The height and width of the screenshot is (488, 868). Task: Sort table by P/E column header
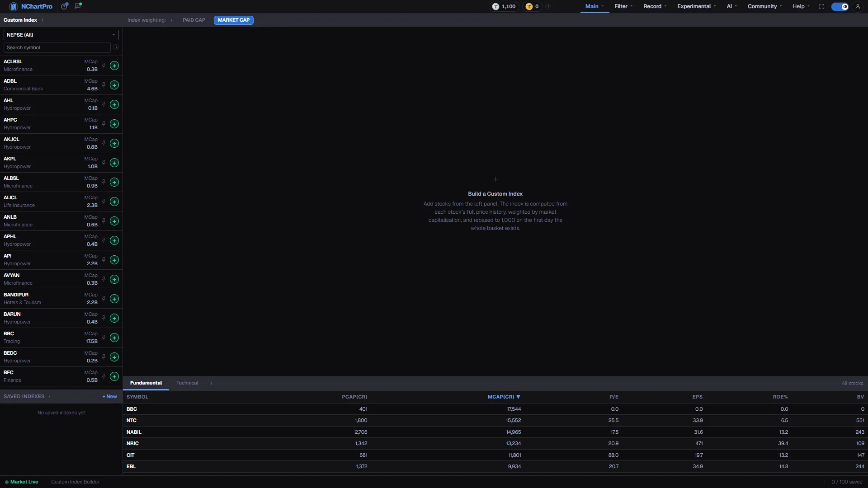point(613,397)
